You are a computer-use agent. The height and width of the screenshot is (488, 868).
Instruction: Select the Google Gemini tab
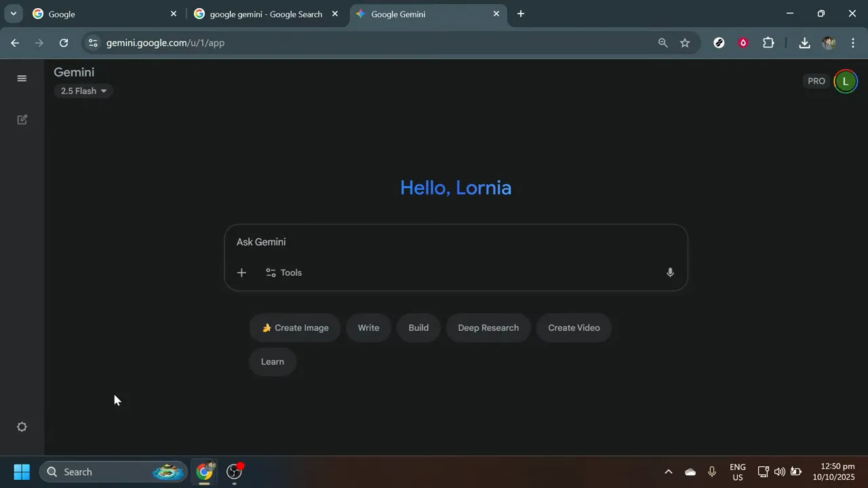click(x=427, y=14)
